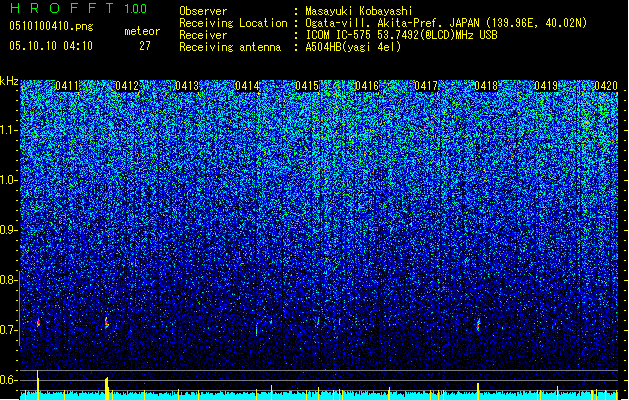Click the timestamp 05.10.10 04:10
629x400 pixels.
(x=51, y=46)
